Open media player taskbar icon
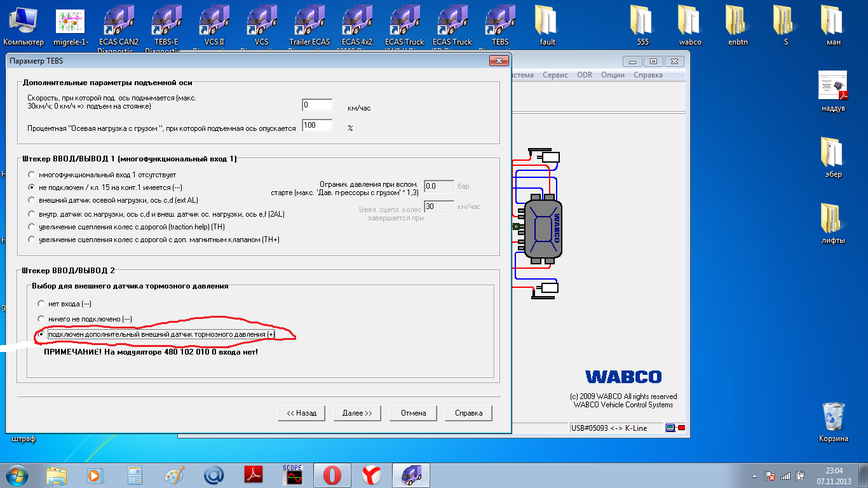 pos(95,475)
